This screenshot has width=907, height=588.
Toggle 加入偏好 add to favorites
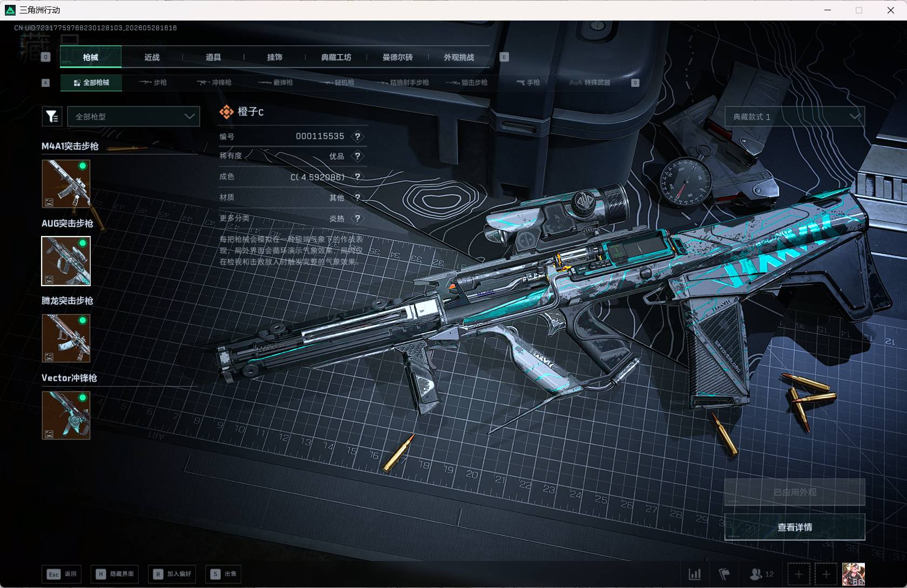coord(172,574)
